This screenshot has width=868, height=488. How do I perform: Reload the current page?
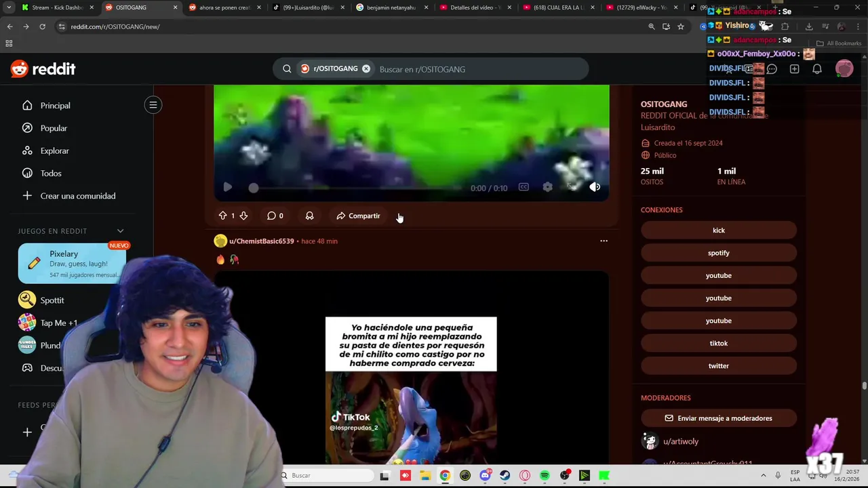(42, 26)
